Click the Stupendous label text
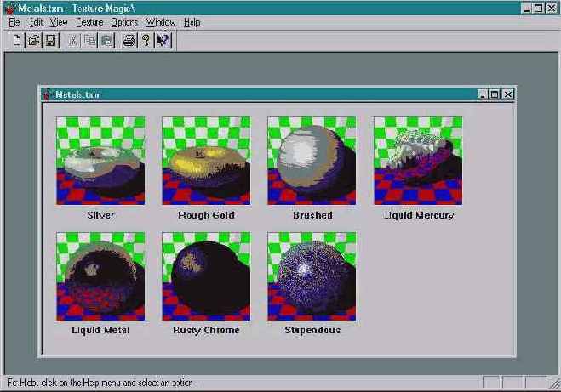This screenshot has width=561, height=392. pyautogui.click(x=312, y=330)
